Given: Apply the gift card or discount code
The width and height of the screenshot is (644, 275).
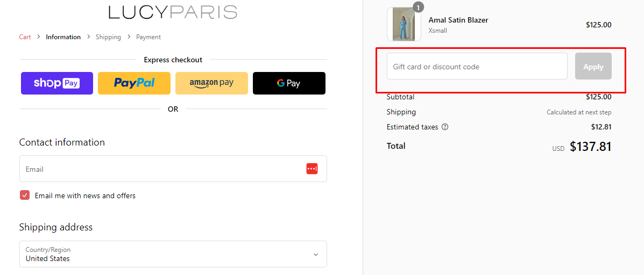Looking at the screenshot, I should [x=593, y=66].
